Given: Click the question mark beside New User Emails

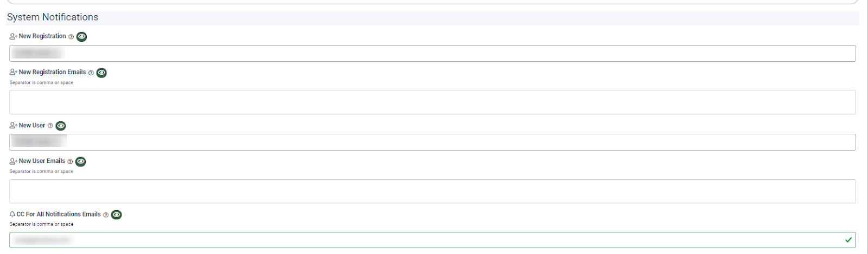Looking at the screenshot, I should click(70, 161).
